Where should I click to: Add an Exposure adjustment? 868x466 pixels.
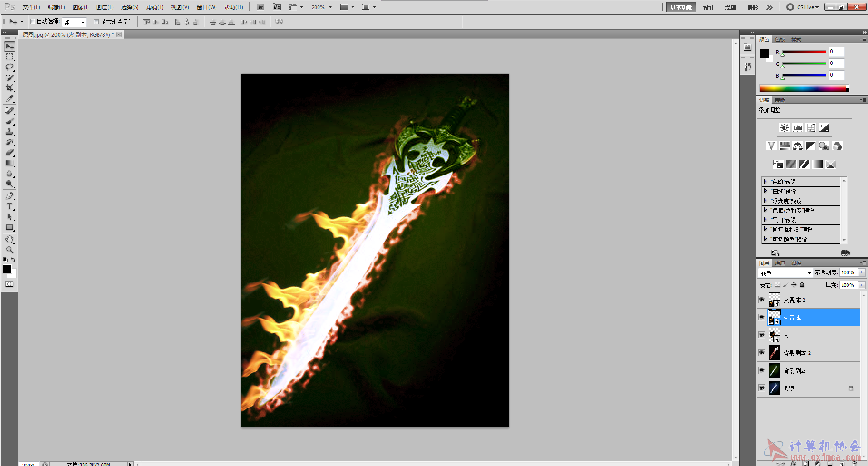tap(824, 128)
